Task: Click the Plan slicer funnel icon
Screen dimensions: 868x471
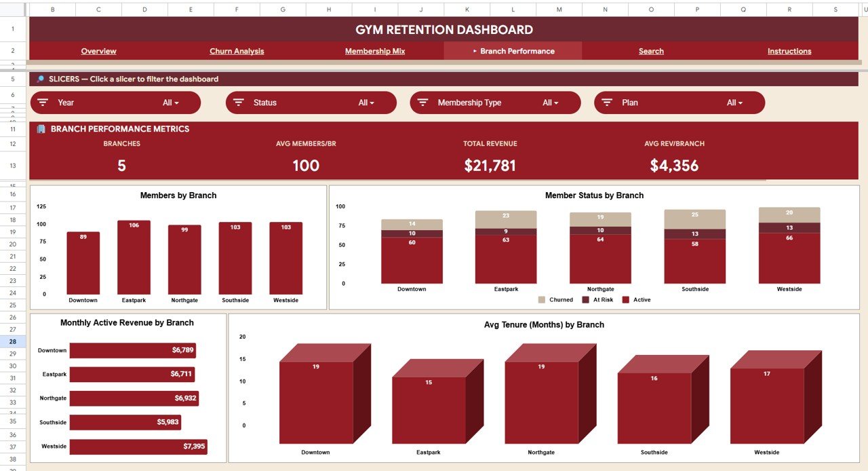Action: (x=607, y=102)
